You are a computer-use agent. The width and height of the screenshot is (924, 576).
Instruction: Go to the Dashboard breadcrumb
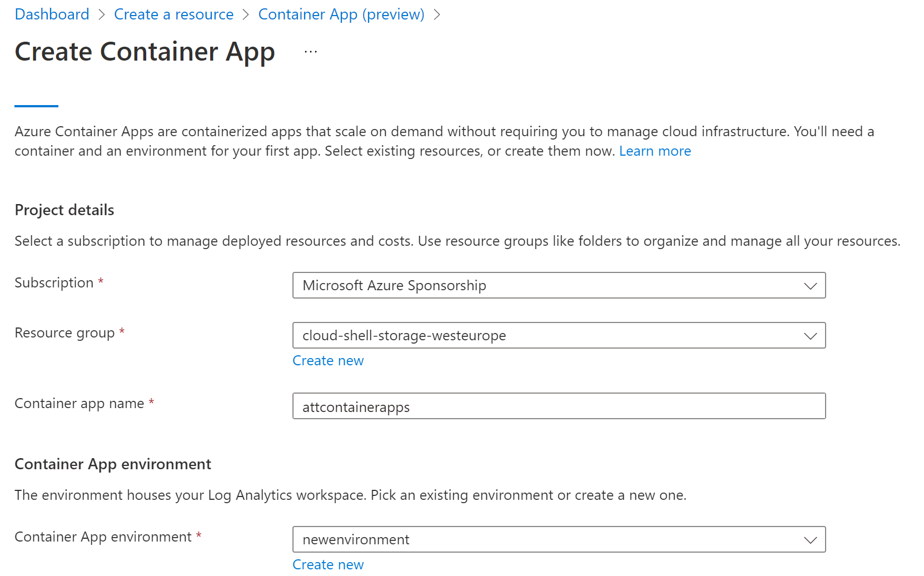(52, 14)
